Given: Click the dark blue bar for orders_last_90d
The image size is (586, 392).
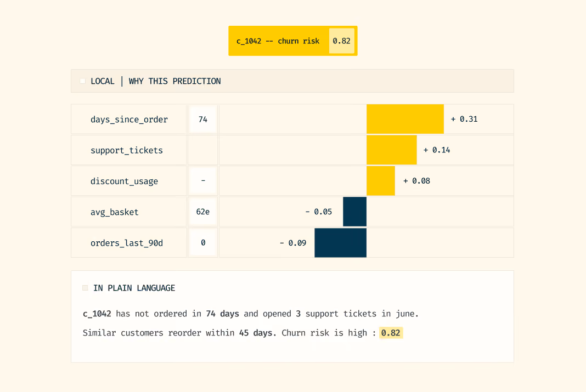Looking at the screenshot, I should click(x=341, y=243).
